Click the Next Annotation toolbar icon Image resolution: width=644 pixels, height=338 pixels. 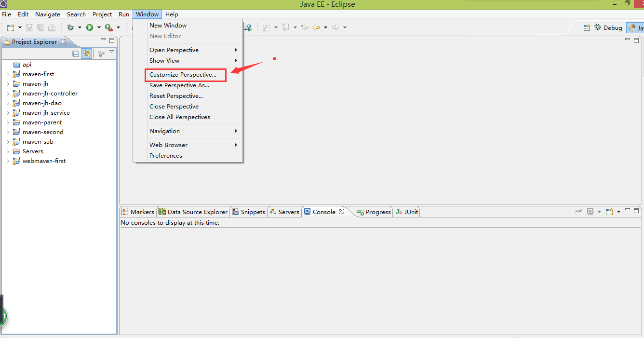point(266,27)
